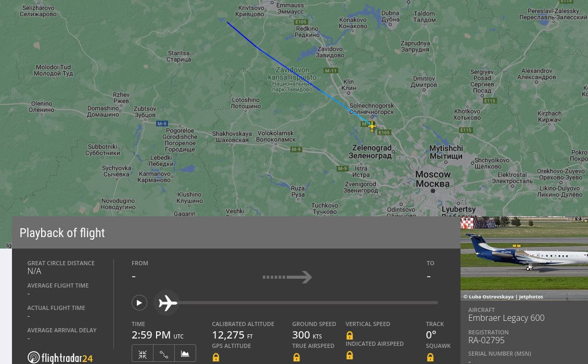Click the Moscow city label on map

(x=433, y=179)
